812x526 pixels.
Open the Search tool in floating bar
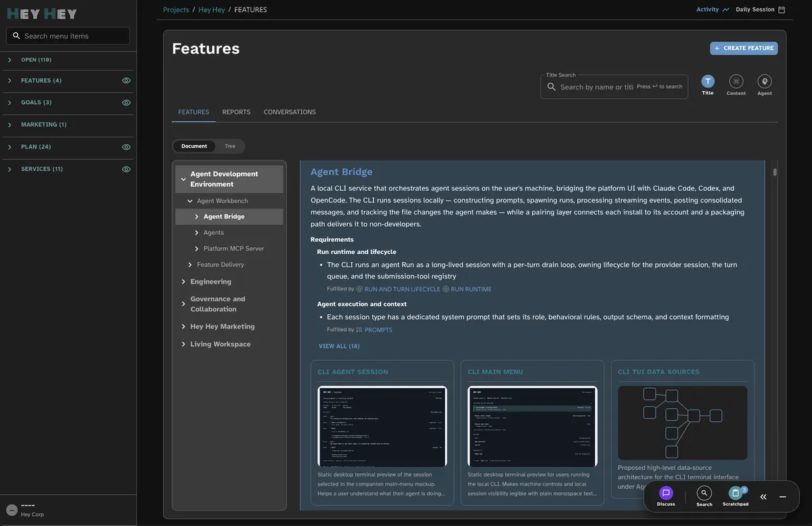click(x=704, y=493)
